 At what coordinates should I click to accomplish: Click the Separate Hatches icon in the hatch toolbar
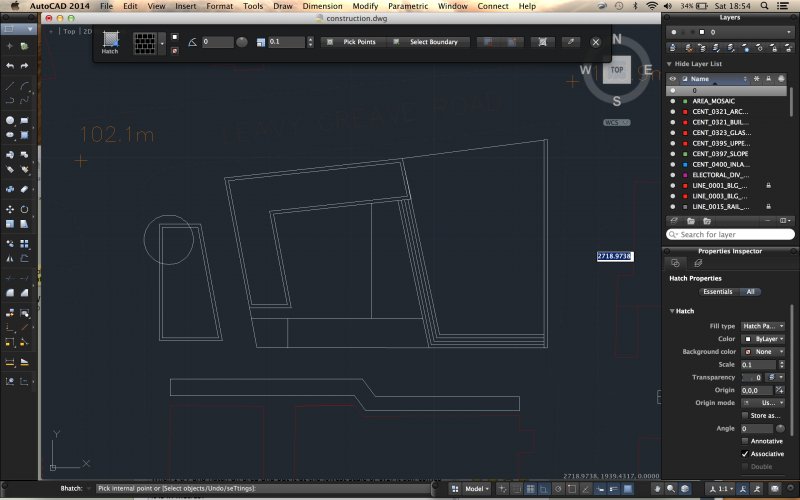[542, 42]
